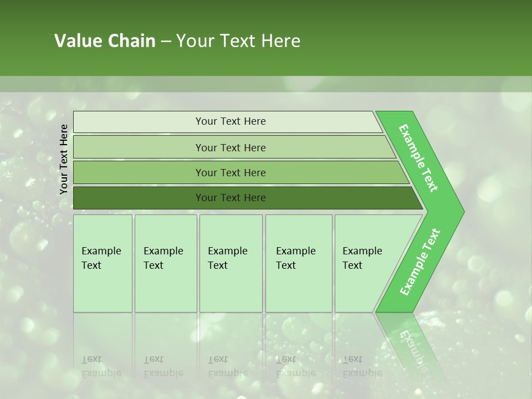Select the slide title 'Value Chain – Your Text Here'
Viewport: 532px width, 399px height.
click(177, 40)
